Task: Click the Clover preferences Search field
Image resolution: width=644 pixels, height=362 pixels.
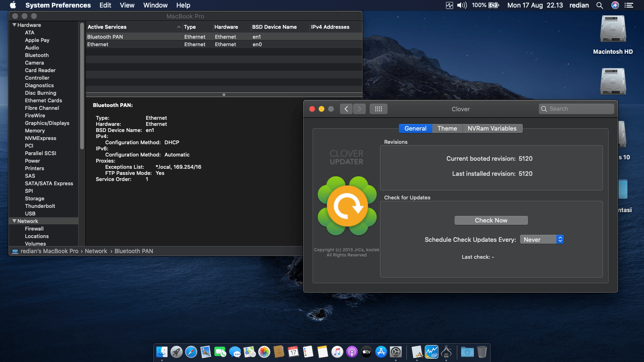Action: pos(577,109)
